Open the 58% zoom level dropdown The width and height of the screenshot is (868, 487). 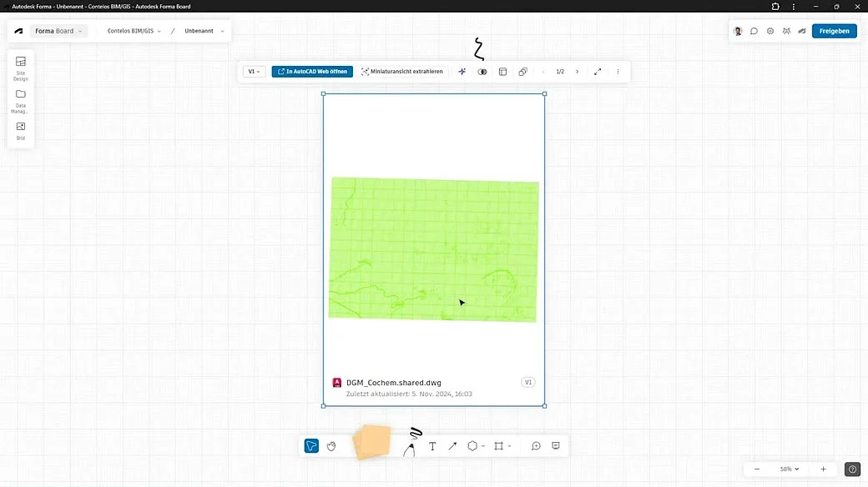790,469
